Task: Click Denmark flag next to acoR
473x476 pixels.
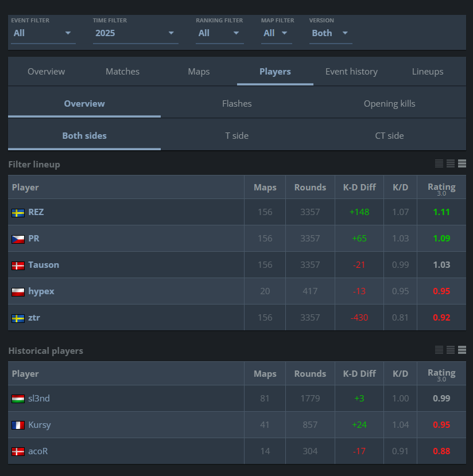Action: (x=18, y=452)
